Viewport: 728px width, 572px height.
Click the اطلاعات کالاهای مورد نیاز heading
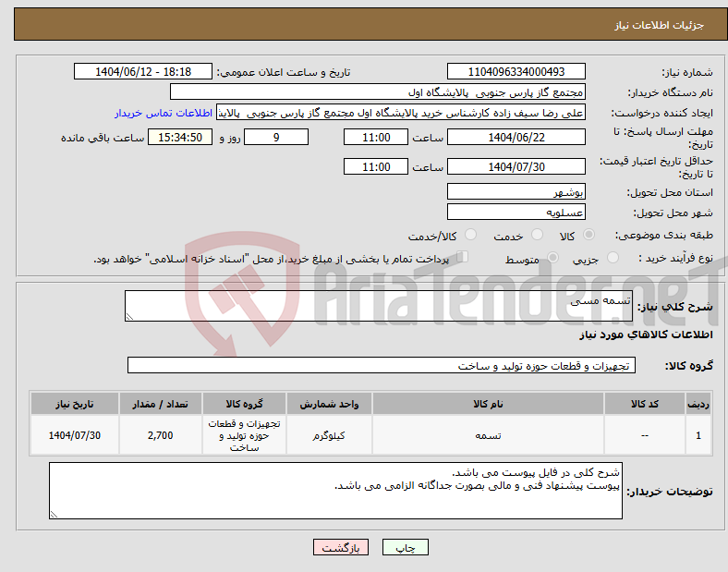pos(646,335)
